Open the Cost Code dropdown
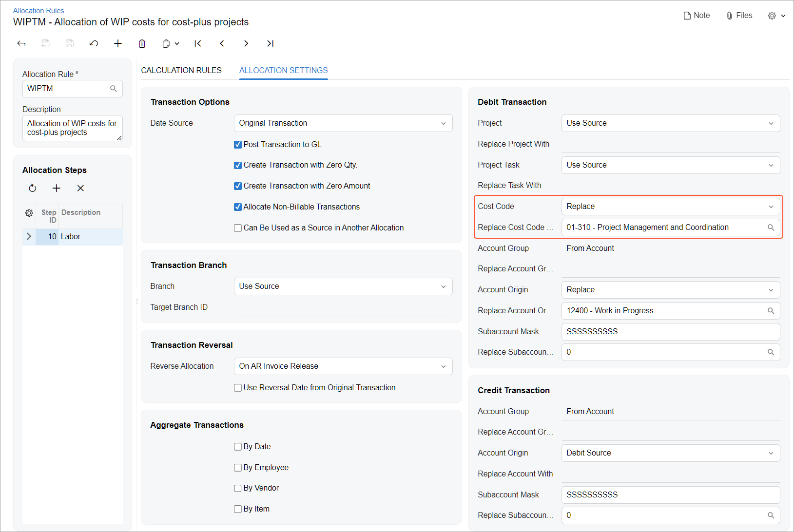Image resolution: width=794 pixels, height=532 pixels. point(670,207)
